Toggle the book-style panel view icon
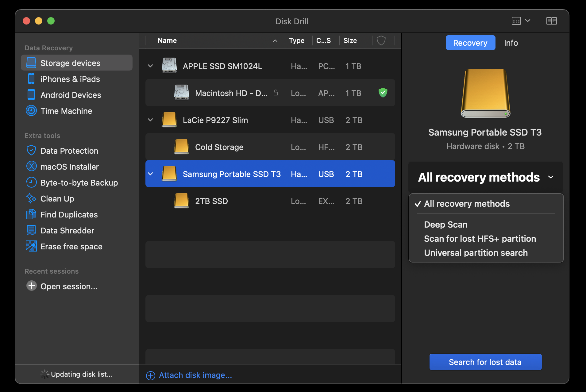Image resolution: width=586 pixels, height=392 pixels. click(552, 21)
